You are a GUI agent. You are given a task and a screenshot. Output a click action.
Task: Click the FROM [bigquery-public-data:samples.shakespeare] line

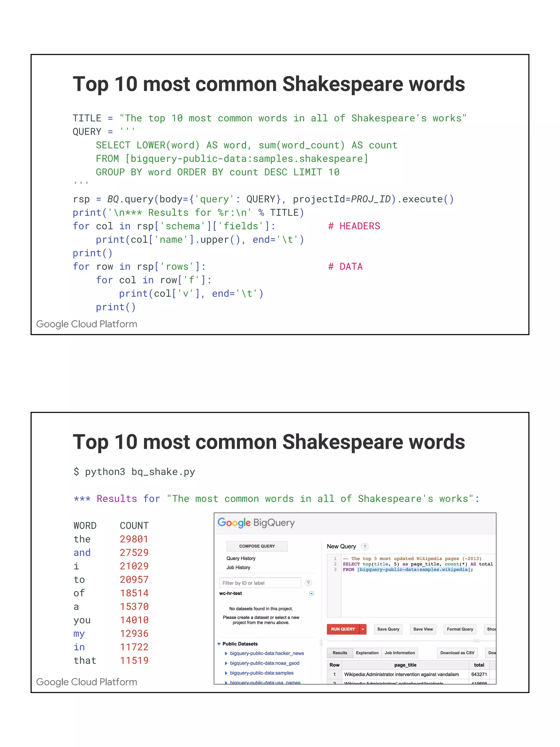point(232,159)
